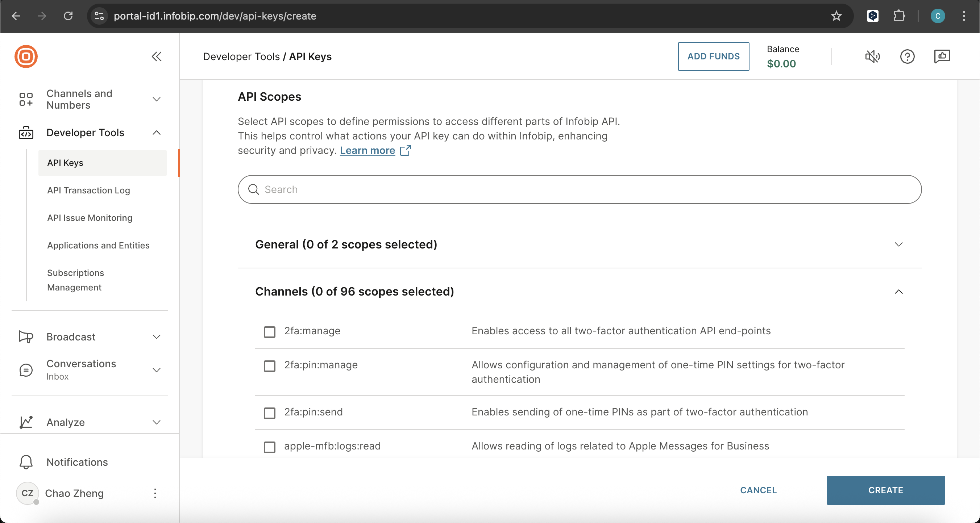
Task: Click the CREATE button
Action: pos(886,490)
